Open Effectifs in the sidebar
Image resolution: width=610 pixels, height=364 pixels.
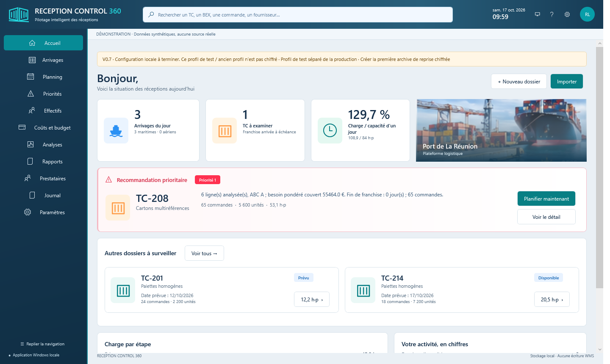(x=44, y=111)
